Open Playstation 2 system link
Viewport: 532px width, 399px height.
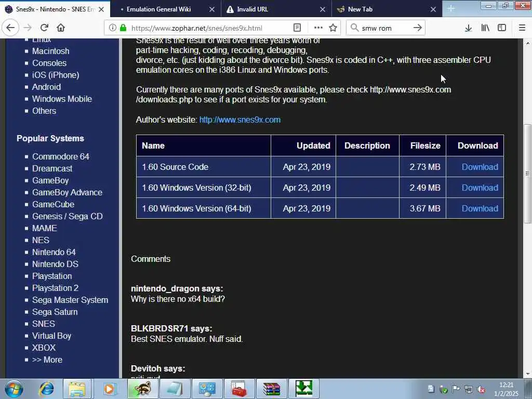(x=55, y=288)
